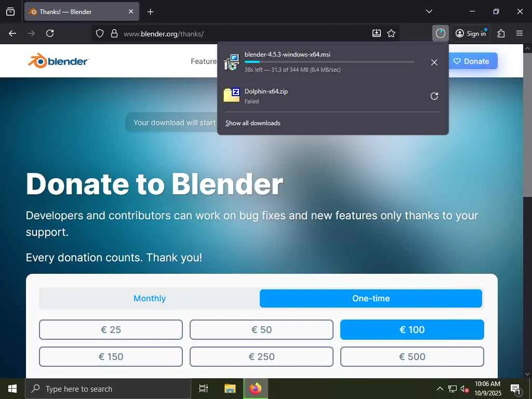Screen dimensions: 532x399
Task: Open the Features nav menu item
Action: (204, 61)
